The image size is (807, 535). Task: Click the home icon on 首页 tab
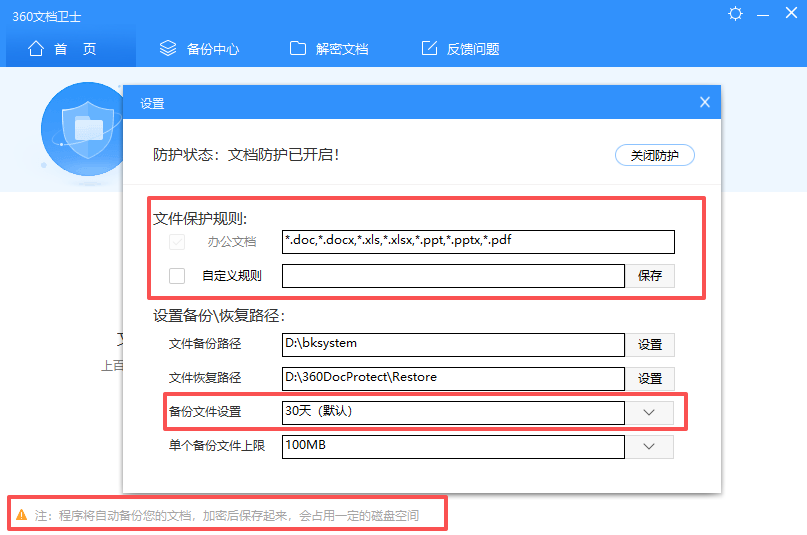point(36,49)
